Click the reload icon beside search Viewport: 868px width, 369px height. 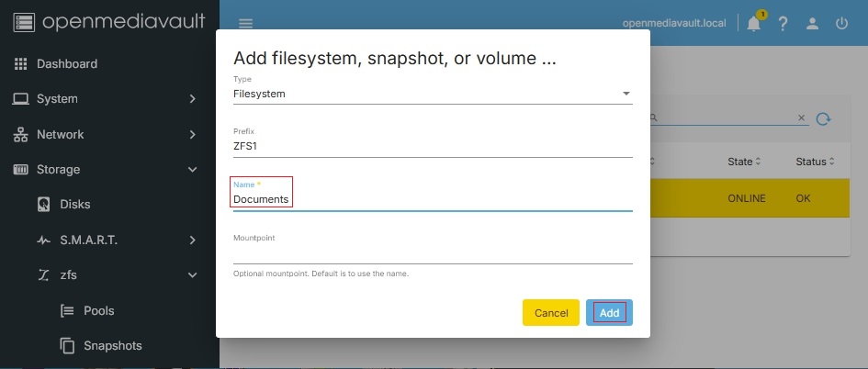point(824,118)
